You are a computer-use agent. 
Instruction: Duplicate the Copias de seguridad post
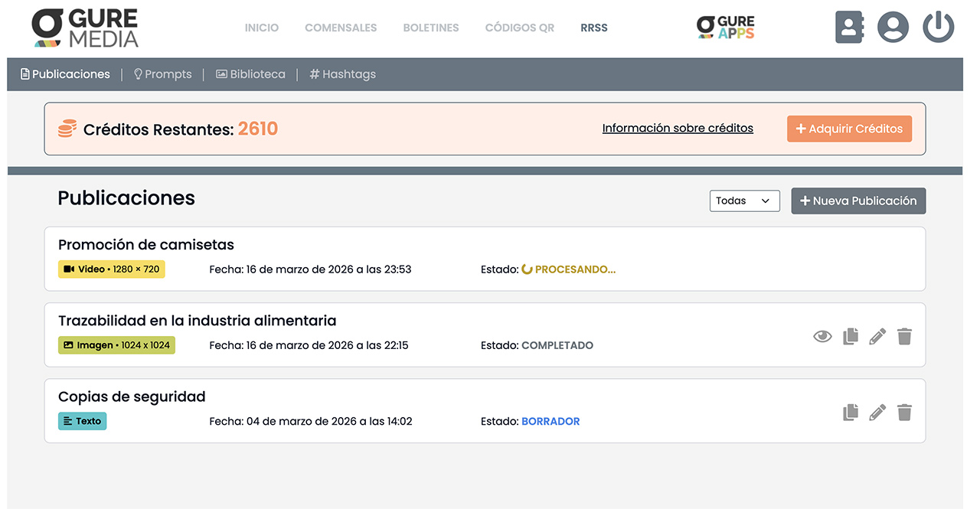[x=850, y=412]
